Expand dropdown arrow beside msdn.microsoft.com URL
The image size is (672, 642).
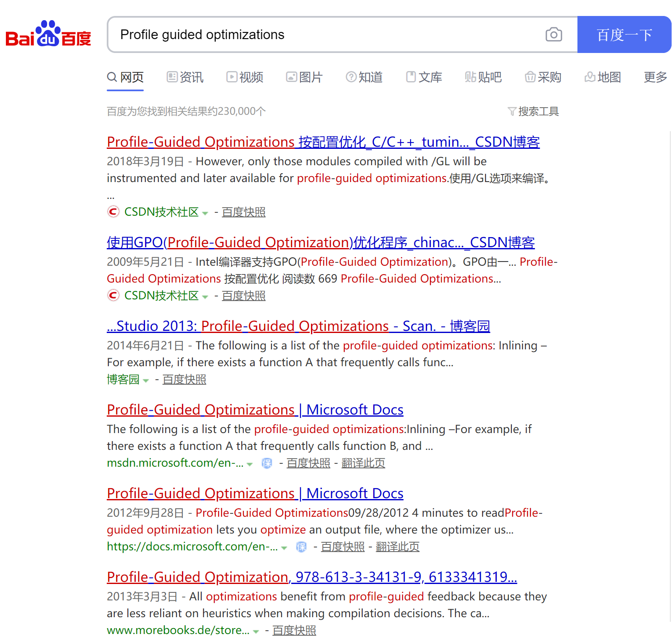coord(250,464)
